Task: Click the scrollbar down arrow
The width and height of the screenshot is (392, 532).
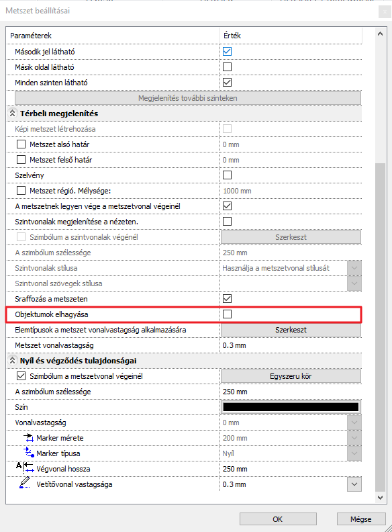Action: pyautogui.click(x=380, y=498)
